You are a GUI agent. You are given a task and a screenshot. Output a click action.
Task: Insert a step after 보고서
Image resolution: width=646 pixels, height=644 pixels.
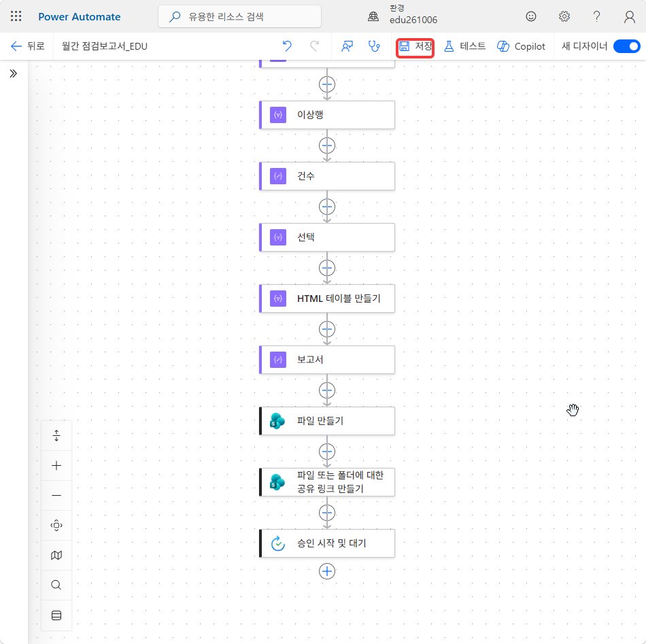pos(327,390)
